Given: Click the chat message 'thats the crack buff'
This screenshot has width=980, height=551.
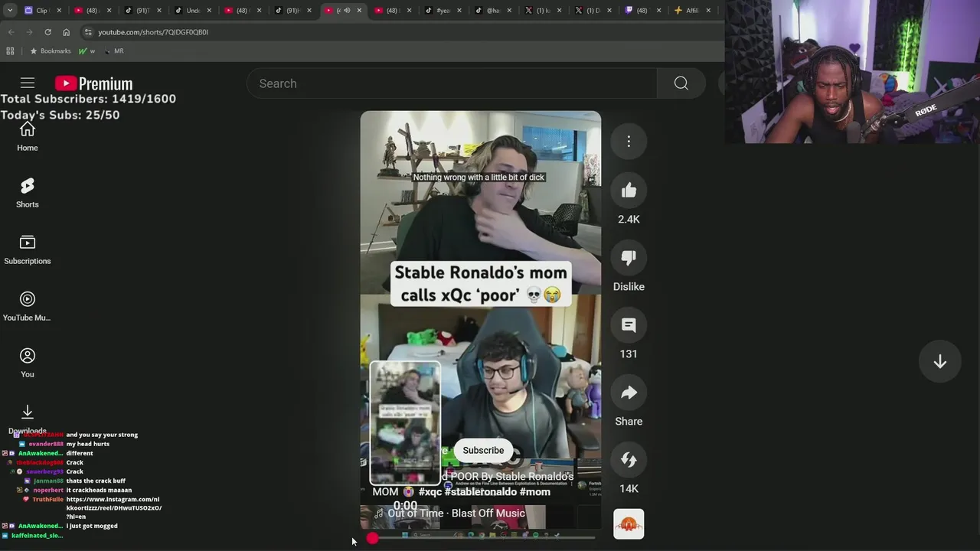Looking at the screenshot, I should [x=96, y=481].
